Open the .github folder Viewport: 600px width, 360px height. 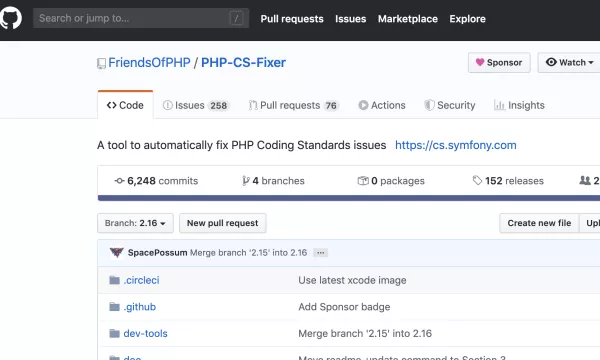140,307
